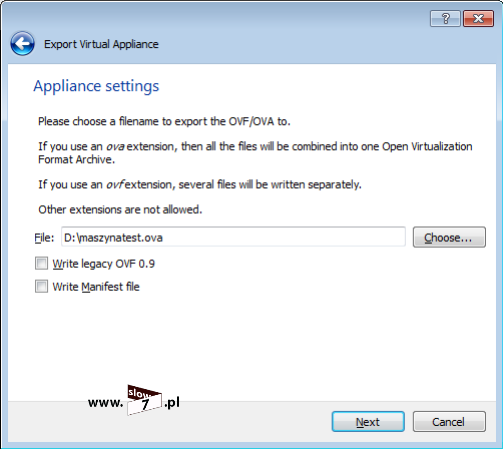Tick the Write Manifest file checkbox
This screenshot has width=503, height=449.
point(41,286)
